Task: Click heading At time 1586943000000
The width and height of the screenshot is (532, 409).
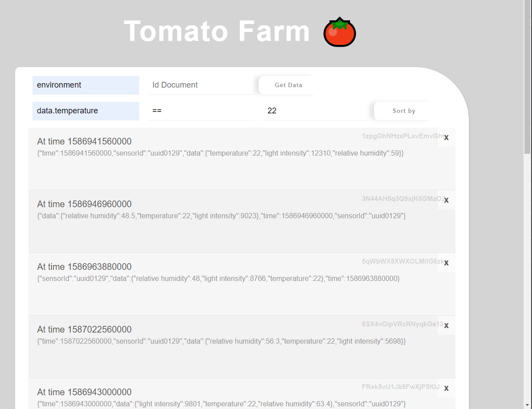Action: [x=84, y=393]
